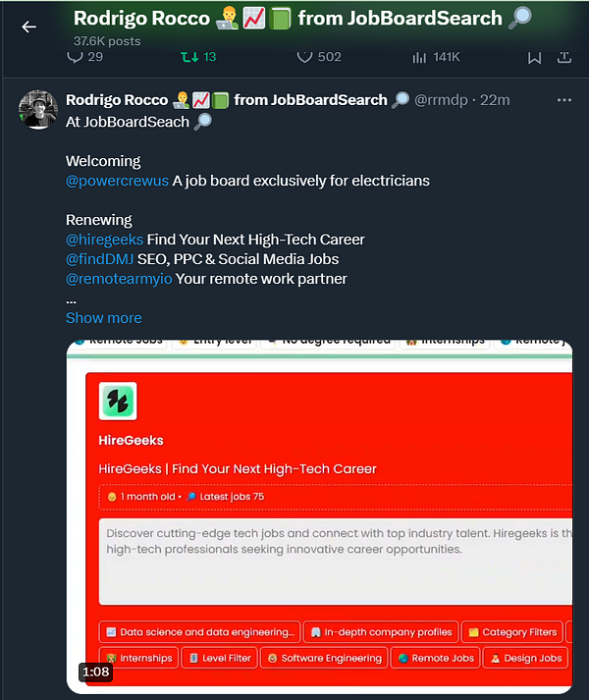Open Rodrigo Rocco's profile avatar

pyautogui.click(x=38, y=110)
